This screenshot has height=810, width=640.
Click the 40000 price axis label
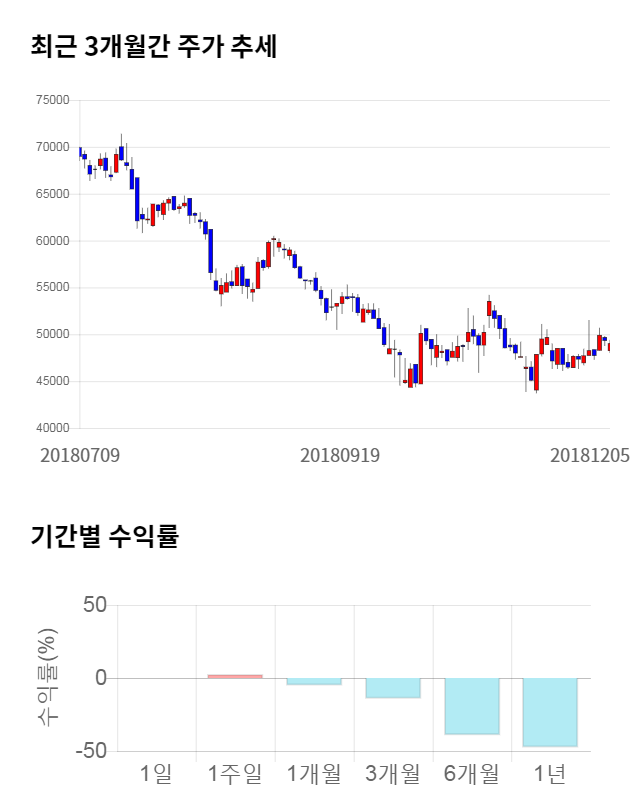tap(51, 428)
